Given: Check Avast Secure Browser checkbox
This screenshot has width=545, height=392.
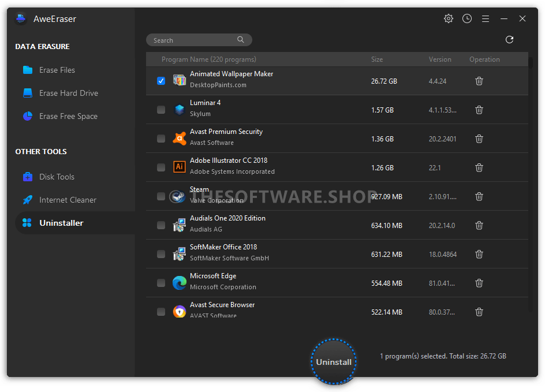Looking at the screenshot, I should point(161,312).
